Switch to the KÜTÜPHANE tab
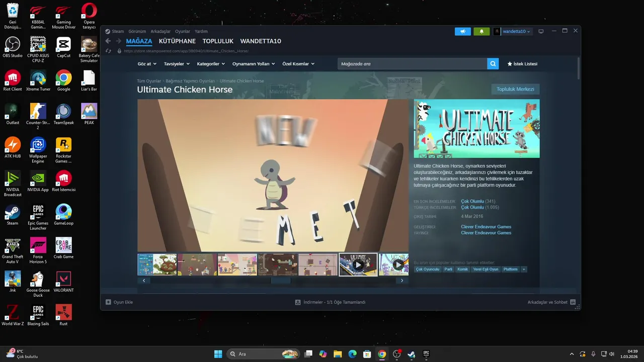This screenshot has height=362, width=644. [x=177, y=41]
